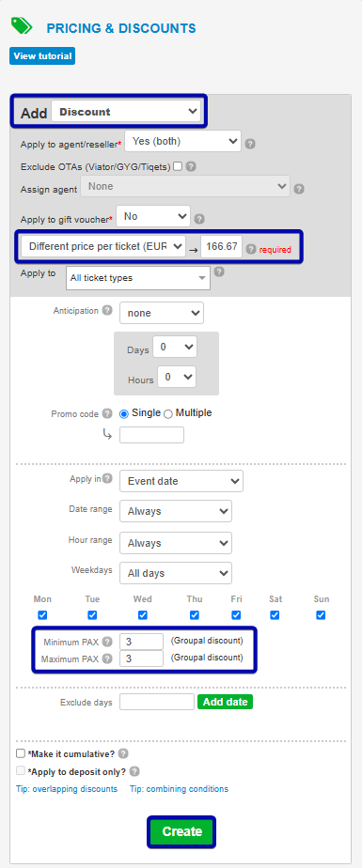Screen dimensions: 362x868
Task: Open Hour range Always dropdown
Action: point(176,543)
